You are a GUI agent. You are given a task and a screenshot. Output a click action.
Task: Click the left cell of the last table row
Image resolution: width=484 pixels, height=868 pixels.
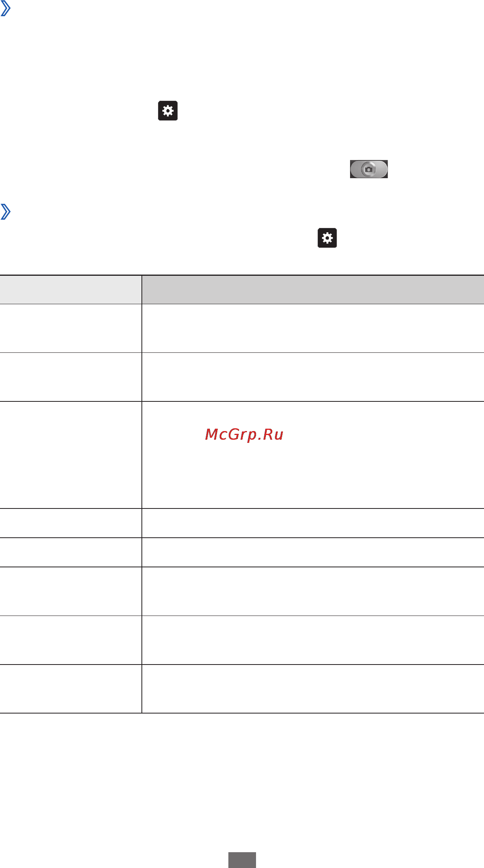point(71,689)
